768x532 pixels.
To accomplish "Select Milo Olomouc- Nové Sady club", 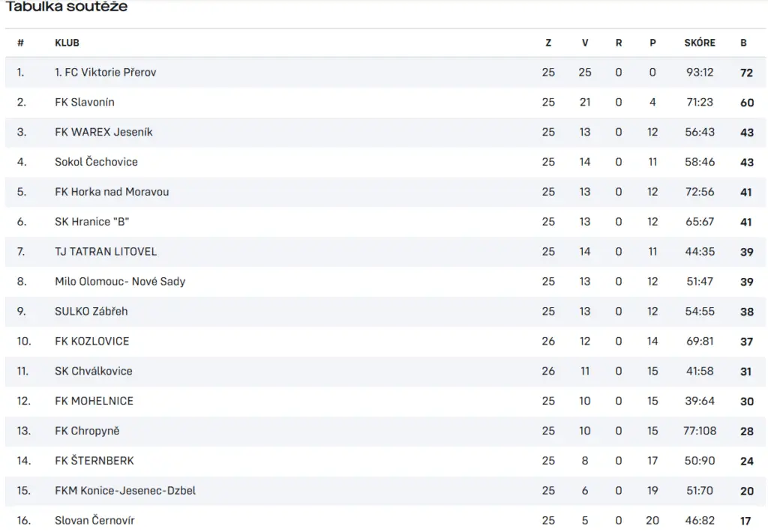I will pos(120,282).
